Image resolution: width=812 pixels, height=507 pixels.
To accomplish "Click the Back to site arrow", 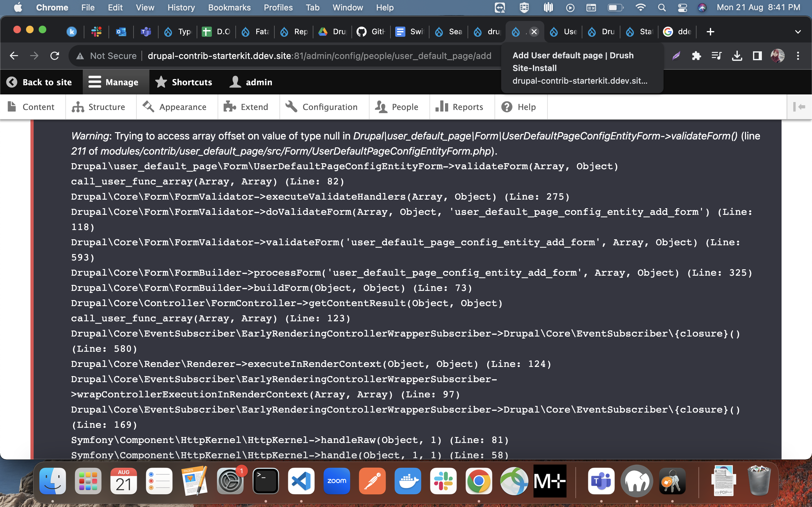I will pyautogui.click(x=12, y=82).
